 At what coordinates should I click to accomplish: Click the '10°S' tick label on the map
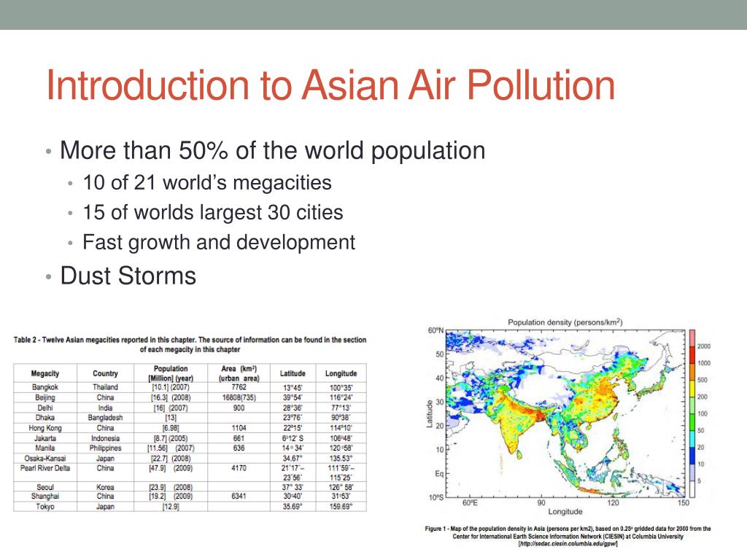[436, 497]
